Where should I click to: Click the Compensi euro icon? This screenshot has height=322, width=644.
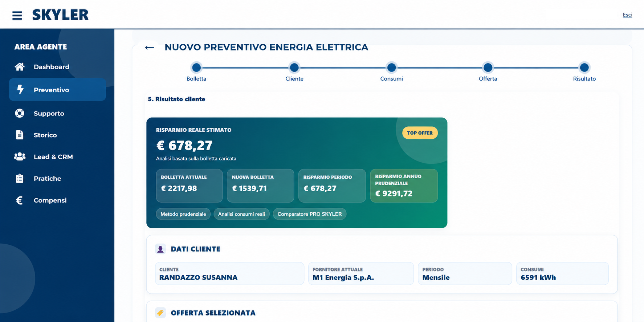coord(20,200)
